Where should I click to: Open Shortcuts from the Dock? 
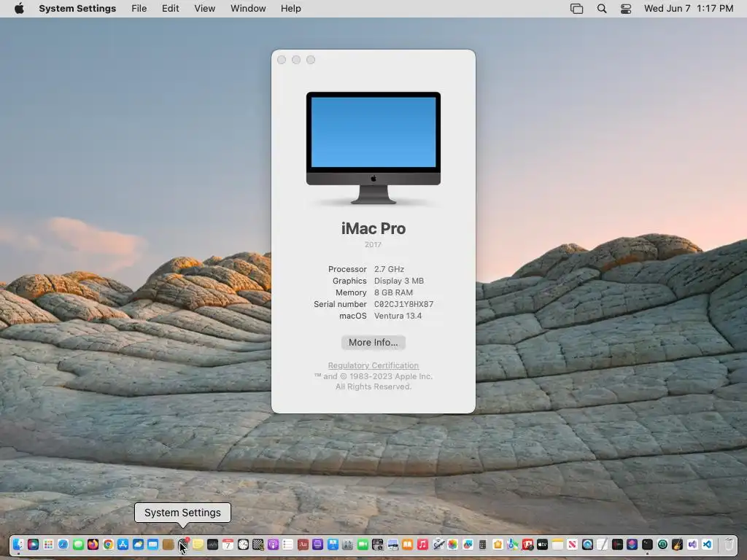(632, 544)
